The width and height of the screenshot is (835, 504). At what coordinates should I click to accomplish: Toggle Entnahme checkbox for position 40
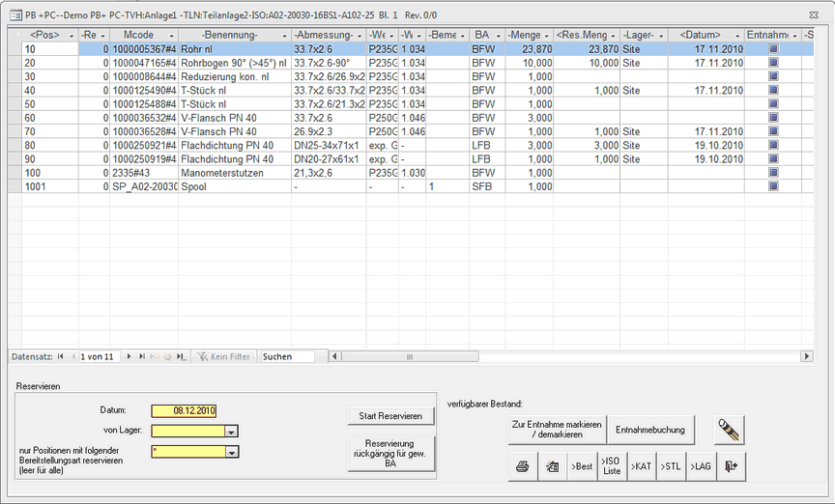click(772, 90)
